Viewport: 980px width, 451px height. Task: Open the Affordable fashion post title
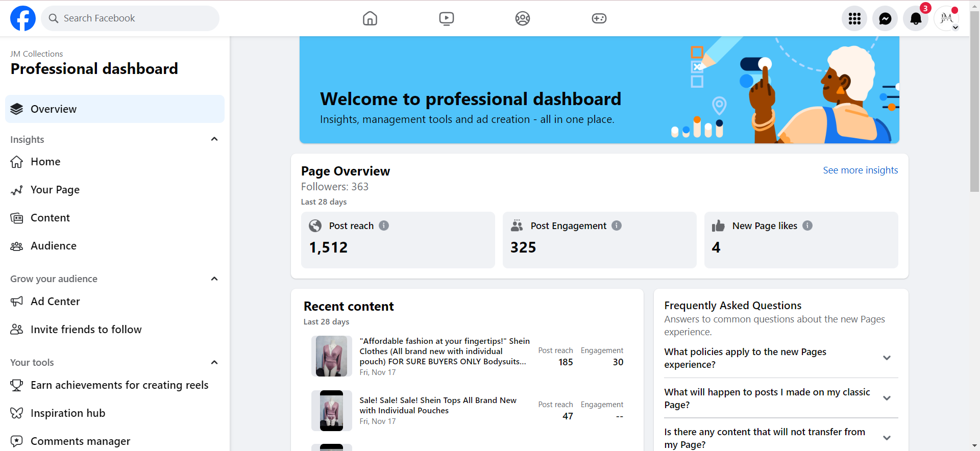point(445,352)
